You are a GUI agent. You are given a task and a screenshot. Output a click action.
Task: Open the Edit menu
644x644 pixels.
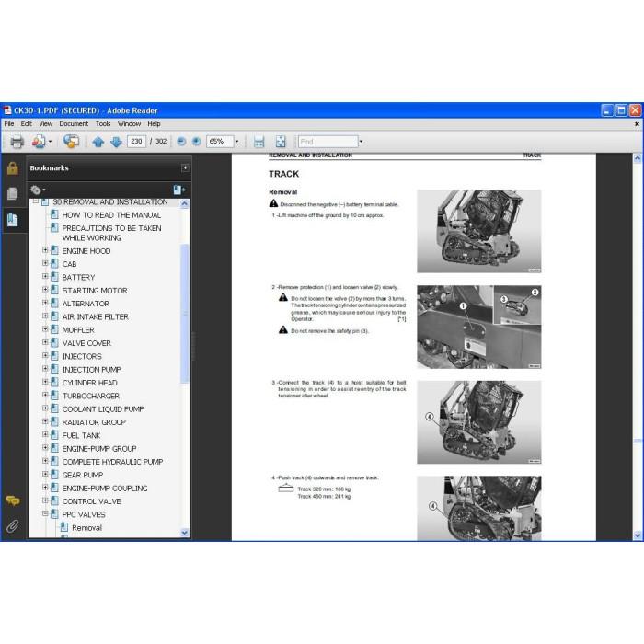tap(27, 123)
